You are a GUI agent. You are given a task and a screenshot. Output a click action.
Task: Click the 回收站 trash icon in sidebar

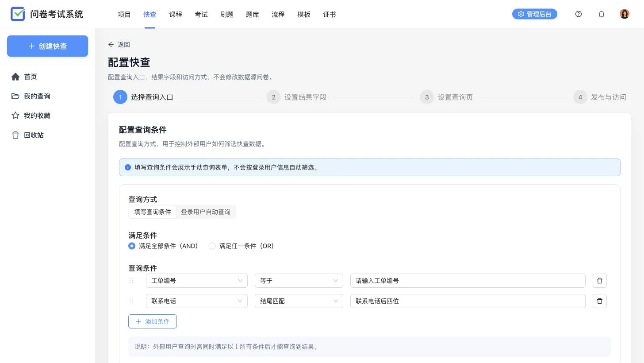click(15, 135)
